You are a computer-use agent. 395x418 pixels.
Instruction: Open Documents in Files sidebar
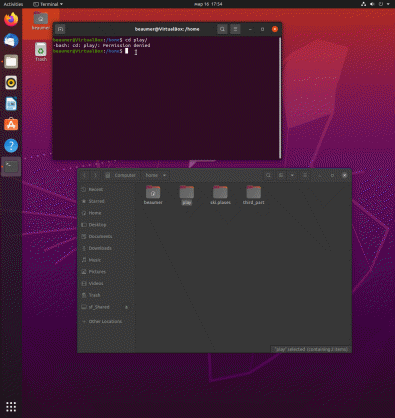(x=106, y=237)
